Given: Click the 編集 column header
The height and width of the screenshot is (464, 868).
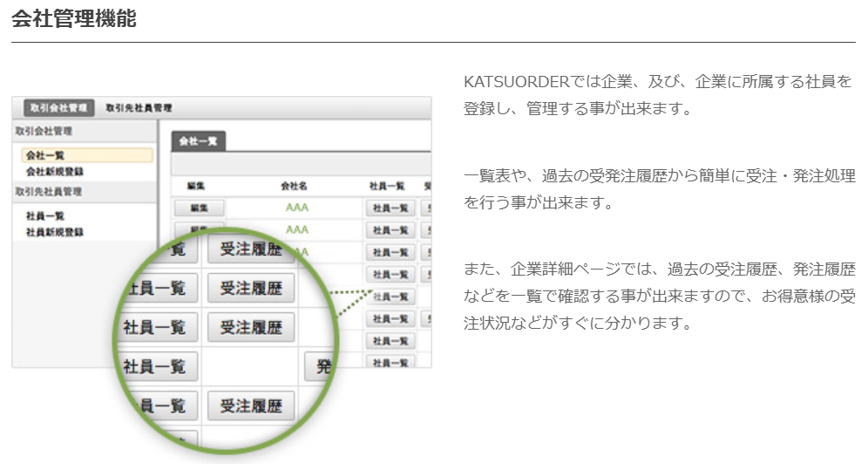Looking at the screenshot, I should (196, 186).
